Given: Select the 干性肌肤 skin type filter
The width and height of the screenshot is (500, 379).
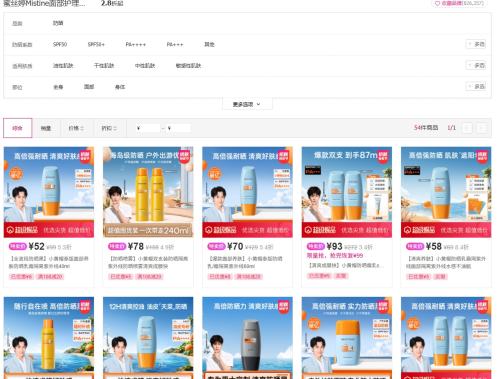Looking at the screenshot, I should tap(104, 66).
